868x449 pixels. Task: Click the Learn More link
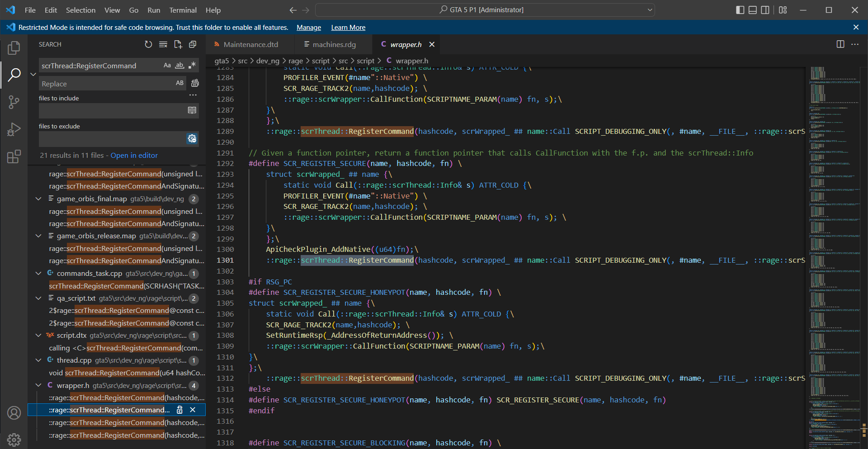pos(348,28)
